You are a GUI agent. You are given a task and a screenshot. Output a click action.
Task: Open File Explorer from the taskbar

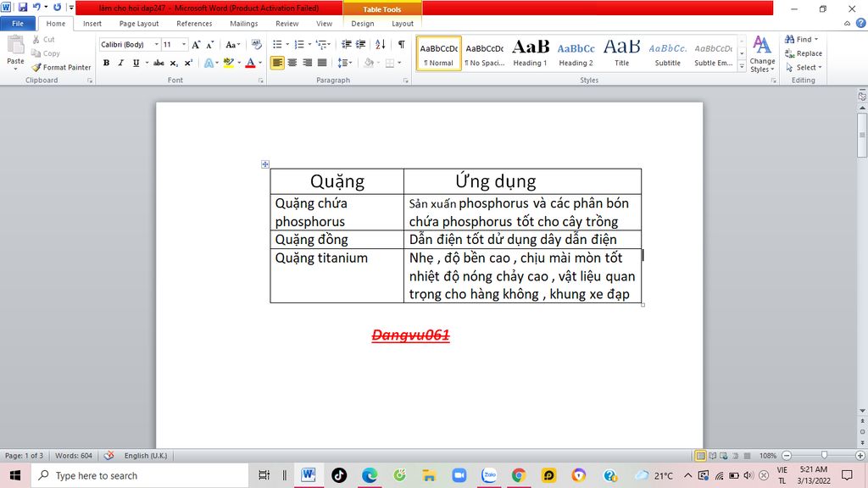[429, 475]
